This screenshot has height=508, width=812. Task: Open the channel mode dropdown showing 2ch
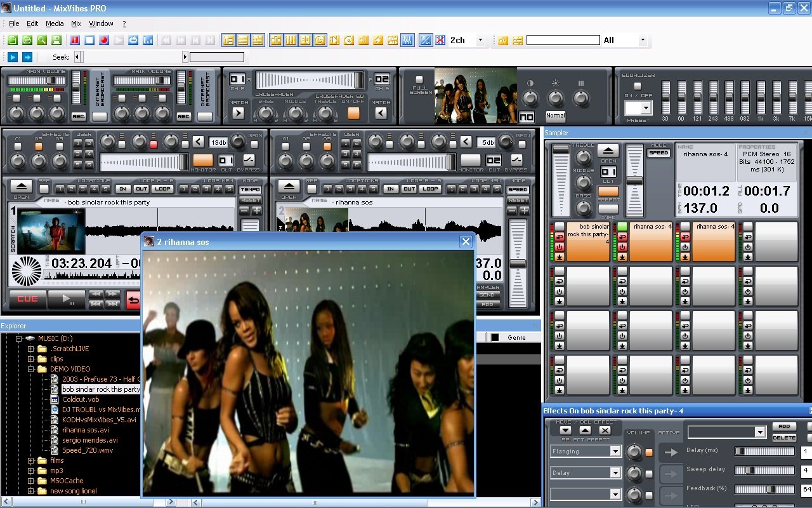[480, 40]
